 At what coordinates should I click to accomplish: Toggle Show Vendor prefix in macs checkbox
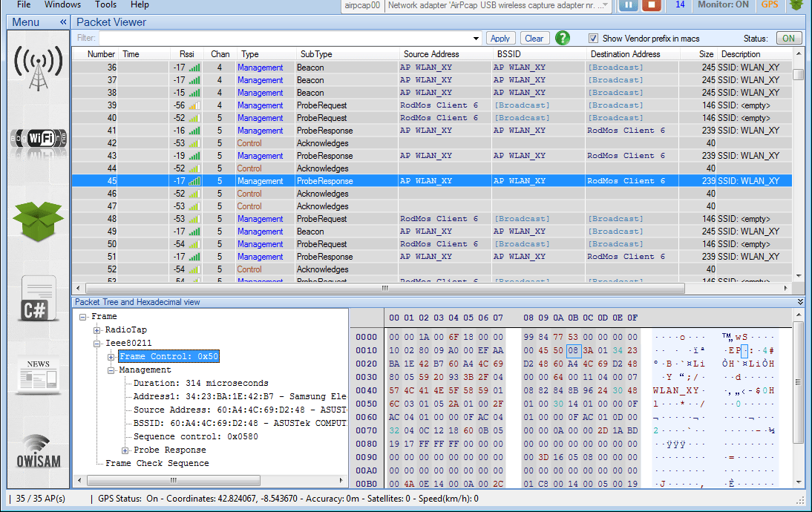pyautogui.click(x=594, y=39)
